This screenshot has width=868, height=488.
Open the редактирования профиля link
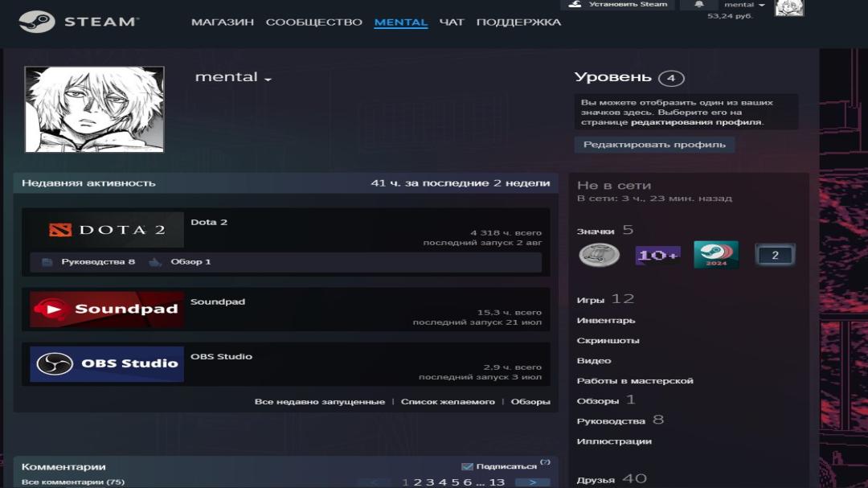696,122
